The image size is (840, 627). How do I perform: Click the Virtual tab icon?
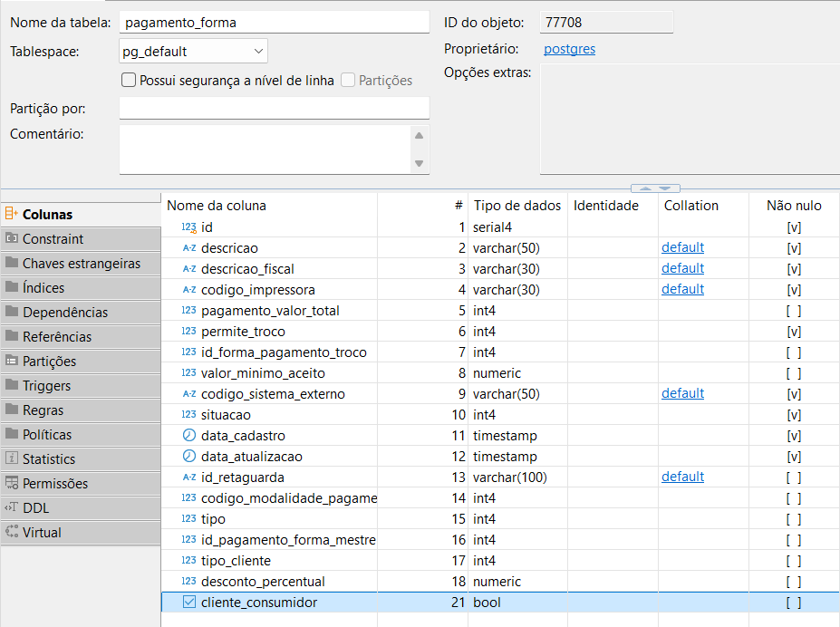(12, 533)
